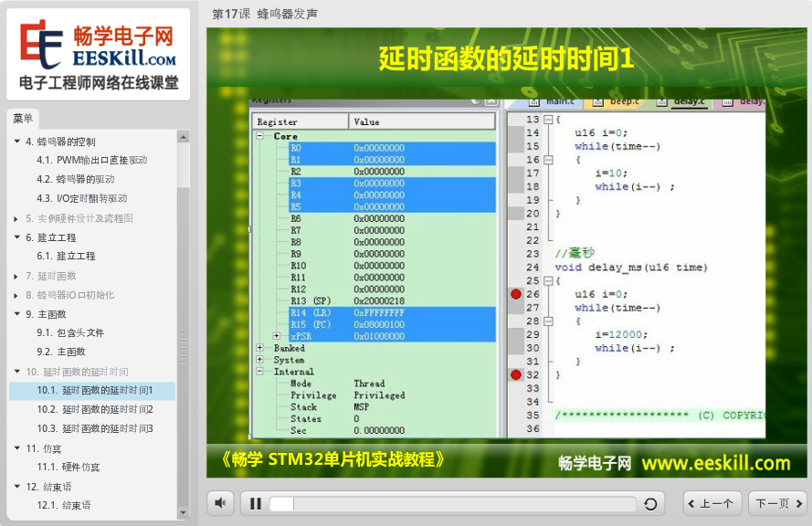The width and height of the screenshot is (812, 526).
Task: Click the code fold box on line 28
Action: point(548,321)
